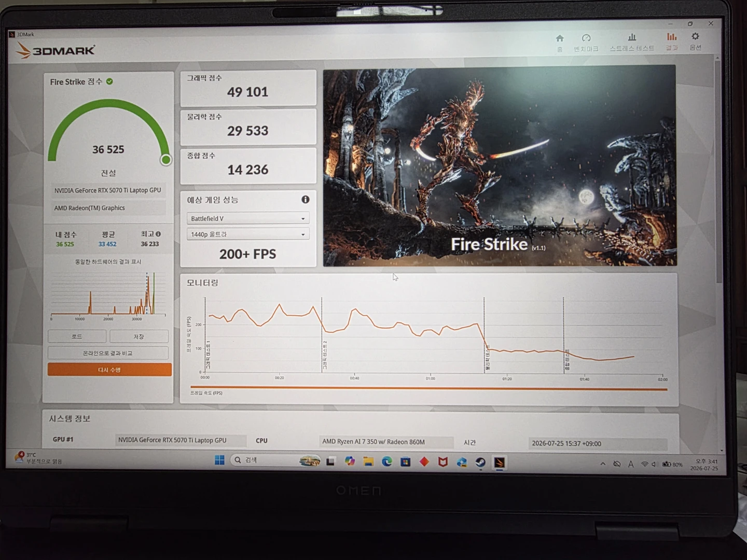Click the Fire Strike preview image
This screenshot has height=560, width=747.
pos(500,166)
